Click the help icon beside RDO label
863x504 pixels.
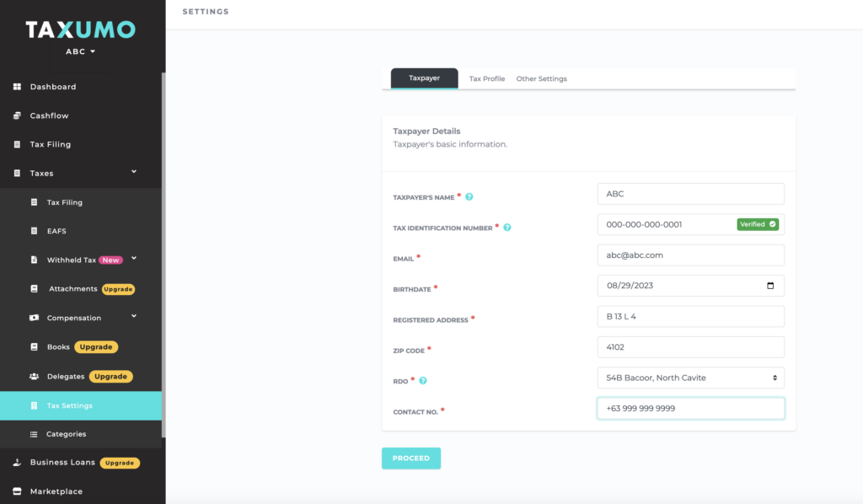coord(423,381)
